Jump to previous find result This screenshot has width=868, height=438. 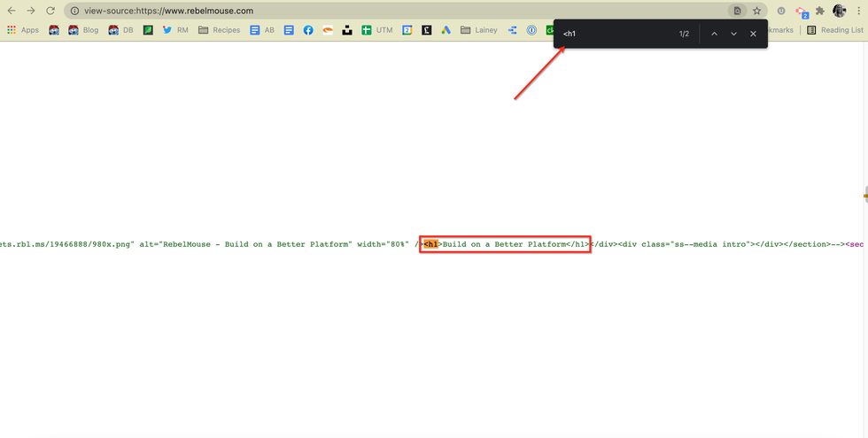tap(714, 34)
